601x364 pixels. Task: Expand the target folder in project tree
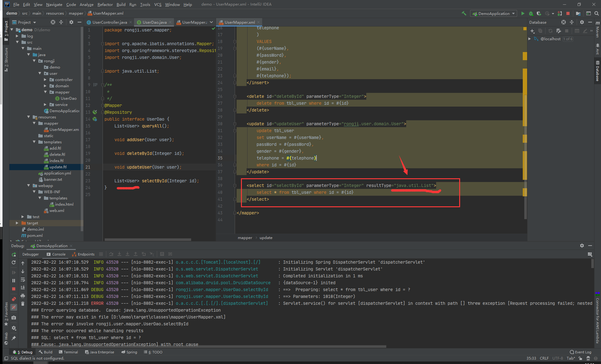click(x=17, y=223)
